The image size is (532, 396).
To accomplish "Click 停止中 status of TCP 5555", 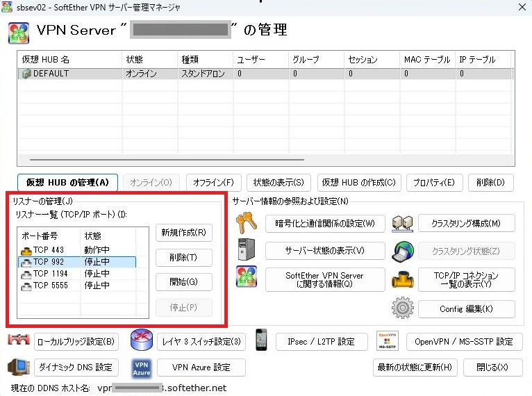I will tap(97, 286).
